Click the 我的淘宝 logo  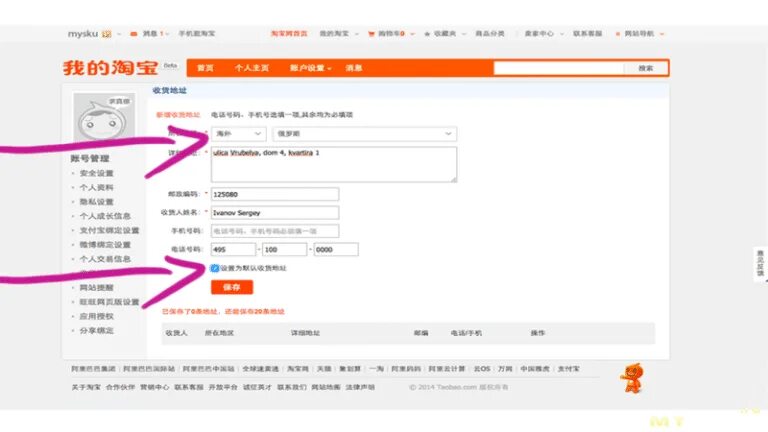click(111, 68)
